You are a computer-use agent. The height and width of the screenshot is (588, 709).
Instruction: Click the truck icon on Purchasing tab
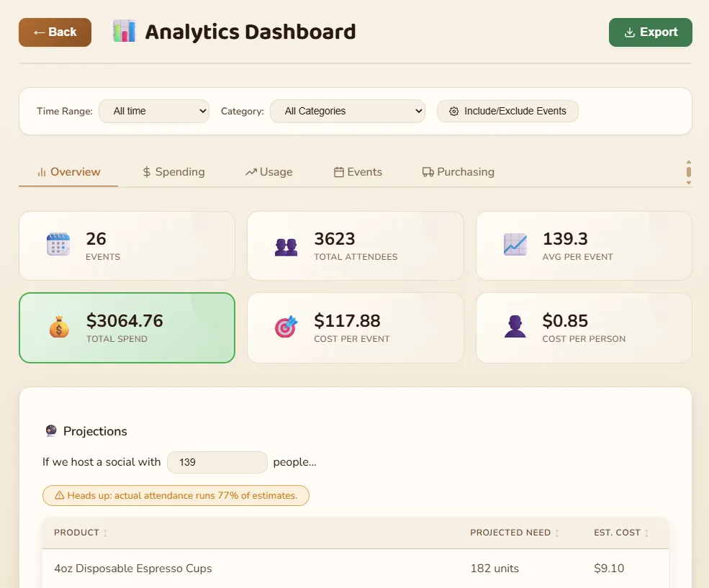[428, 172]
